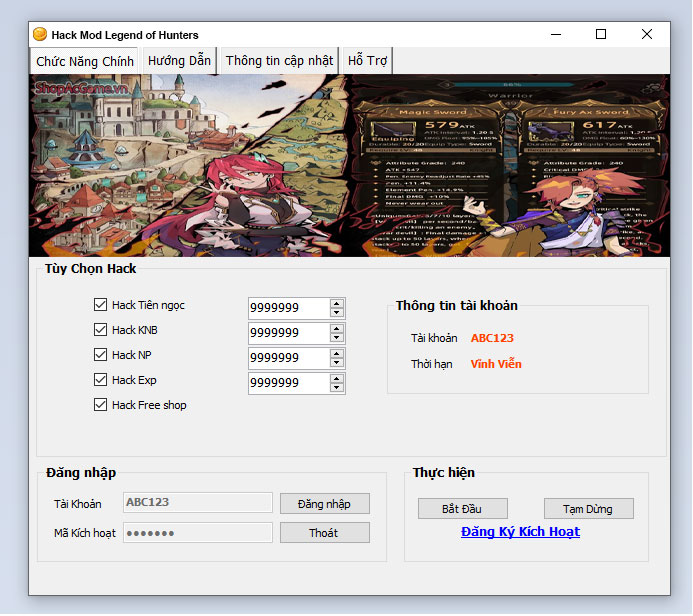The image size is (693, 616).
Task: Increase the Hack NP value with up arrow
Action: (337, 354)
